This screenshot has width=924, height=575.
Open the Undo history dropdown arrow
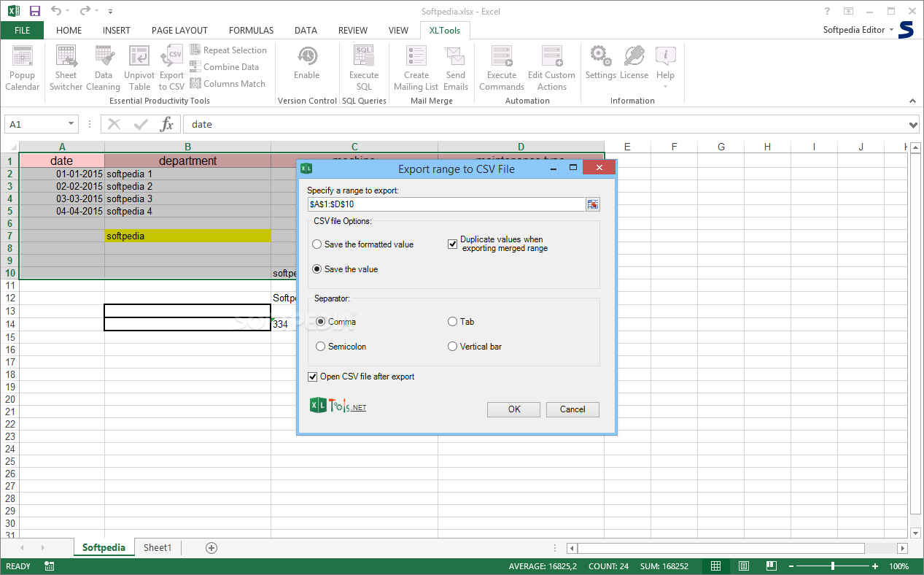[67, 11]
